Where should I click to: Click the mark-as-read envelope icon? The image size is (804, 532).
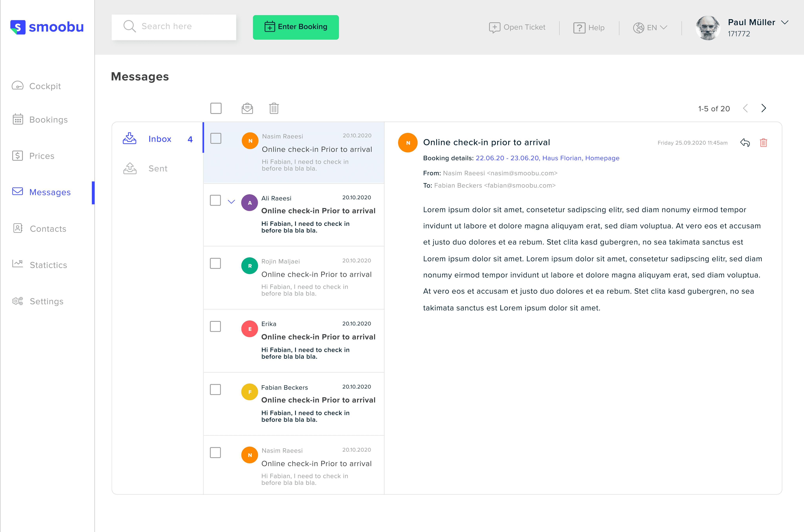[247, 109]
